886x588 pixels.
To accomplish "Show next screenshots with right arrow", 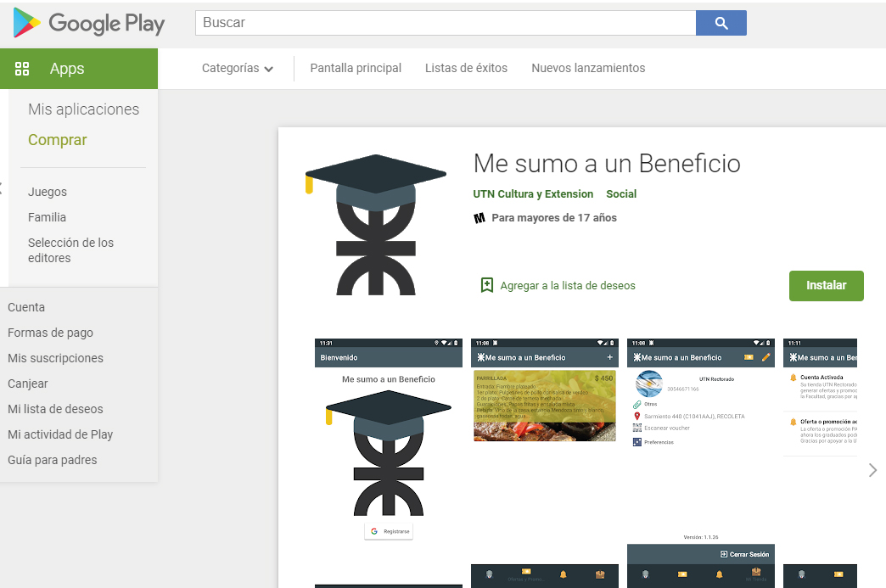I will coord(872,470).
